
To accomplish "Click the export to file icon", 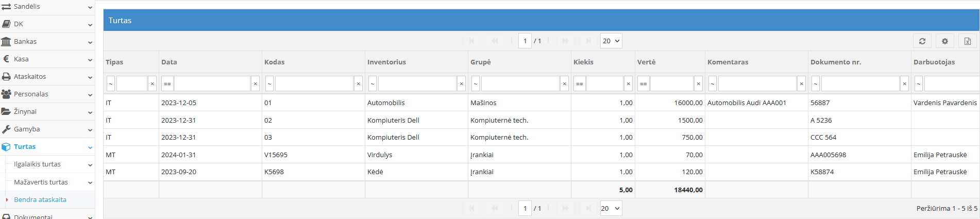I will pyautogui.click(x=968, y=41).
